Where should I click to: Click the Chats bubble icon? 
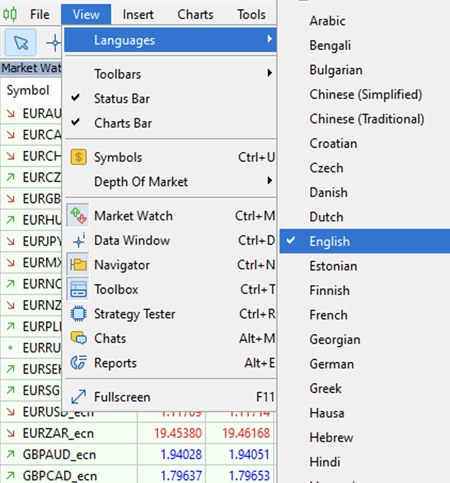79,338
